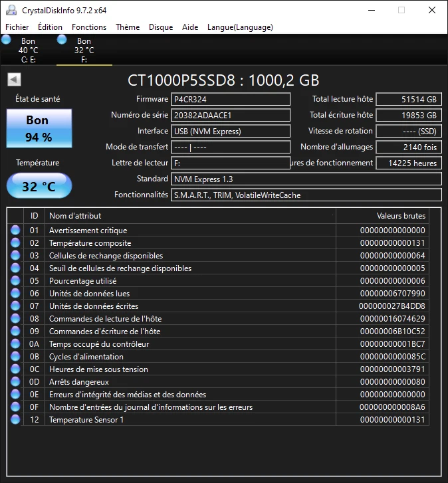This screenshot has width=448, height=483.
Task: Click the Interface field USB (NVM Express)
Action: [x=231, y=132]
